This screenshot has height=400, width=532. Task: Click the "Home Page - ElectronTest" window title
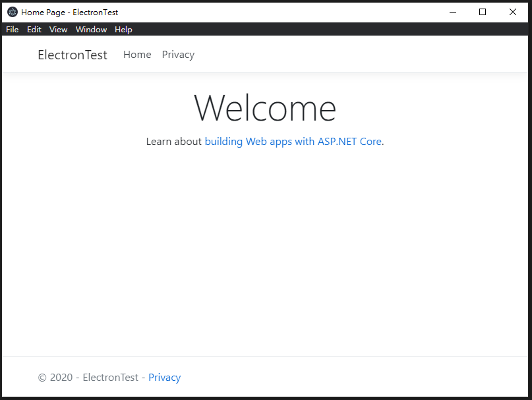pos(70,13)
